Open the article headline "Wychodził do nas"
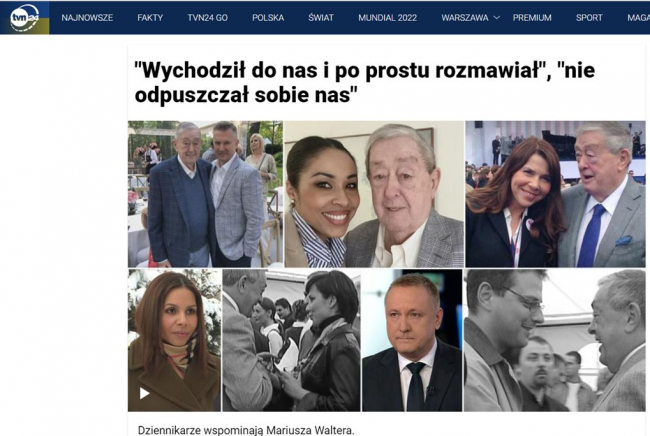The image size is (650, 436). tap(364, 82)
